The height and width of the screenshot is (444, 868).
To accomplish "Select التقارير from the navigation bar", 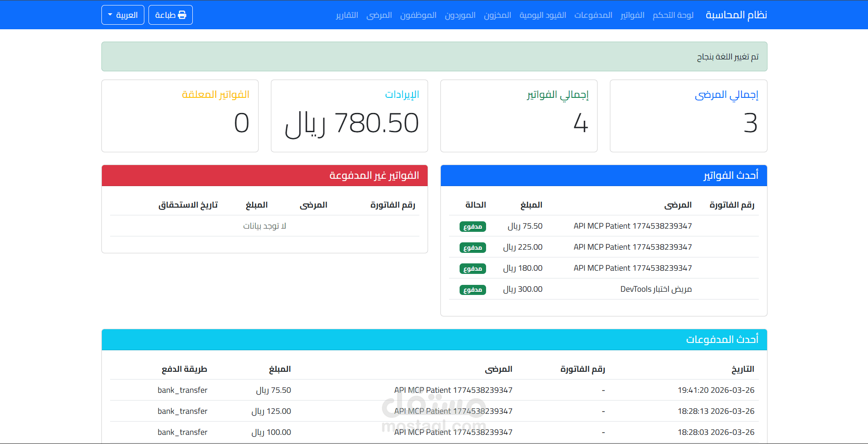I will tap(347, 15).
